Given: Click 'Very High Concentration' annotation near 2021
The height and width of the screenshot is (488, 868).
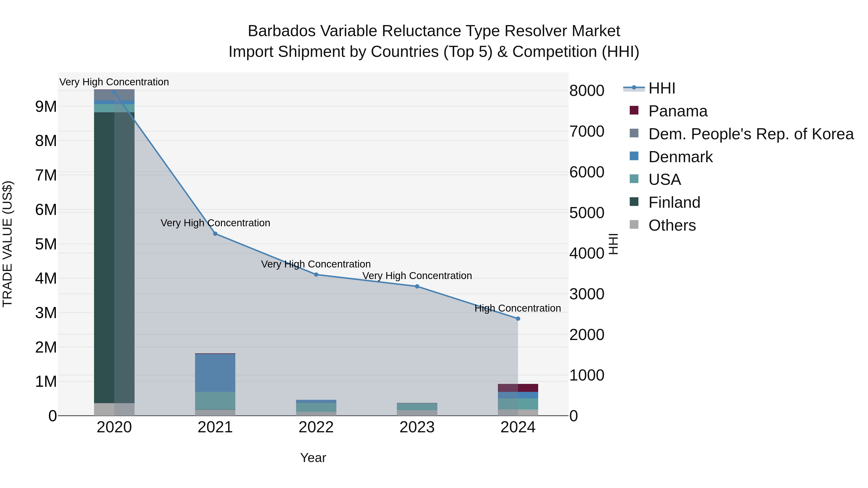Looking at the screenshot, I should point(215,223).
